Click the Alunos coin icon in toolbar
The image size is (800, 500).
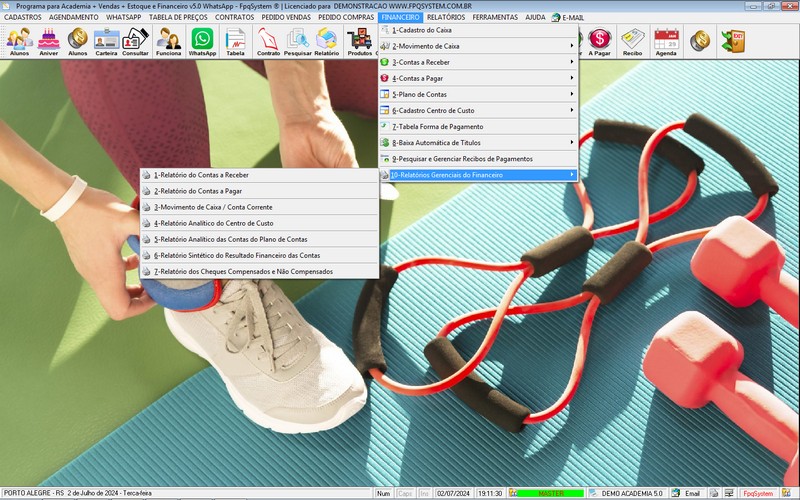point(78,41)
